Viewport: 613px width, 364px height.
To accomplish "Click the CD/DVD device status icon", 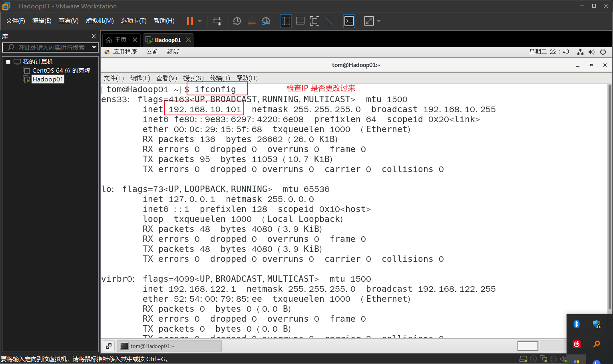I will click(x=533, y=359).
